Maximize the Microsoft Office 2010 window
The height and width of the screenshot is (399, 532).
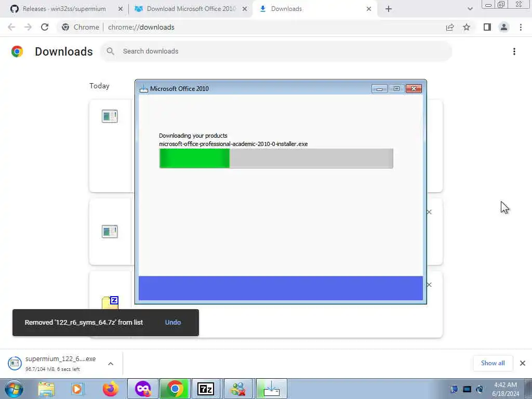[x=396, y=88]
